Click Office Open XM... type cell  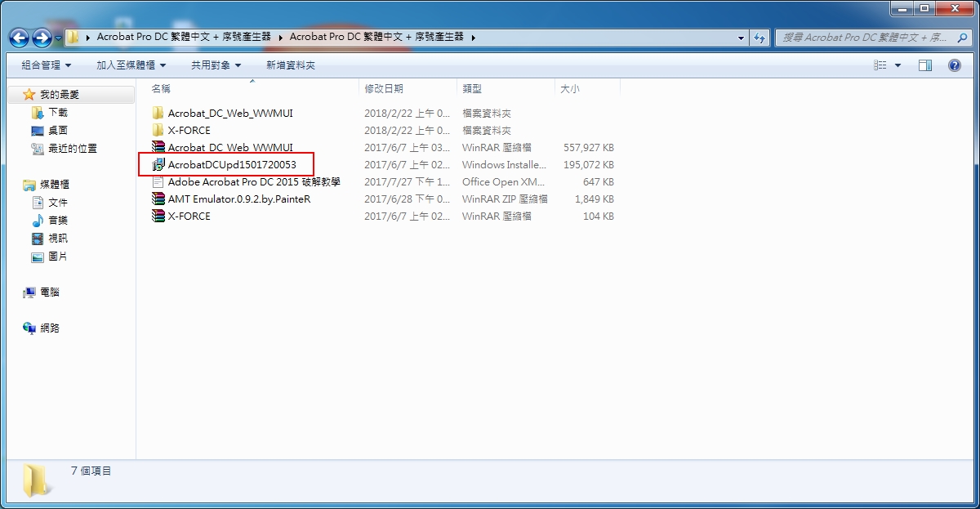point(503,181)
